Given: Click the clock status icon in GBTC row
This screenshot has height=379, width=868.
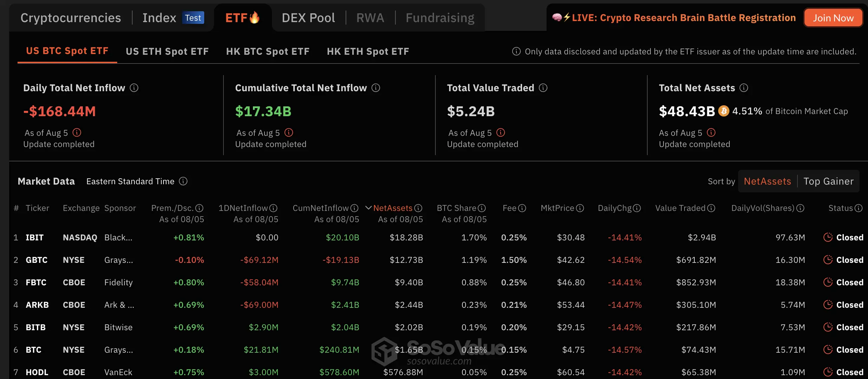Looking at the screenshot, I should (x=828, y=260).
